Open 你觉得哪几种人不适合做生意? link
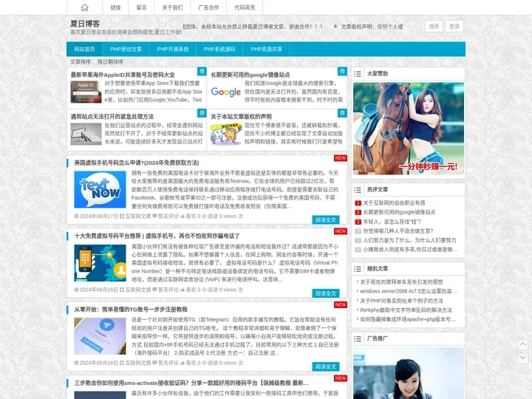The width and height of the screenshot is (532, 399). tap(398, 231)
